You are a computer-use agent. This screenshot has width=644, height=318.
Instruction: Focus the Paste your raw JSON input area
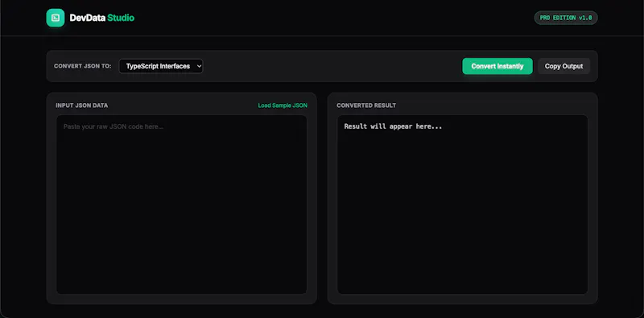click(182, 204)
